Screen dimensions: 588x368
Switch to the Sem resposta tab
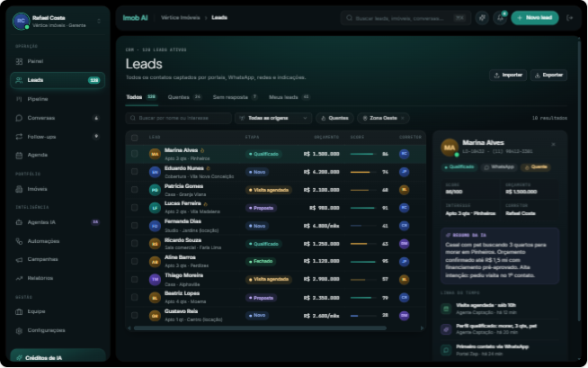pos(236,97)
